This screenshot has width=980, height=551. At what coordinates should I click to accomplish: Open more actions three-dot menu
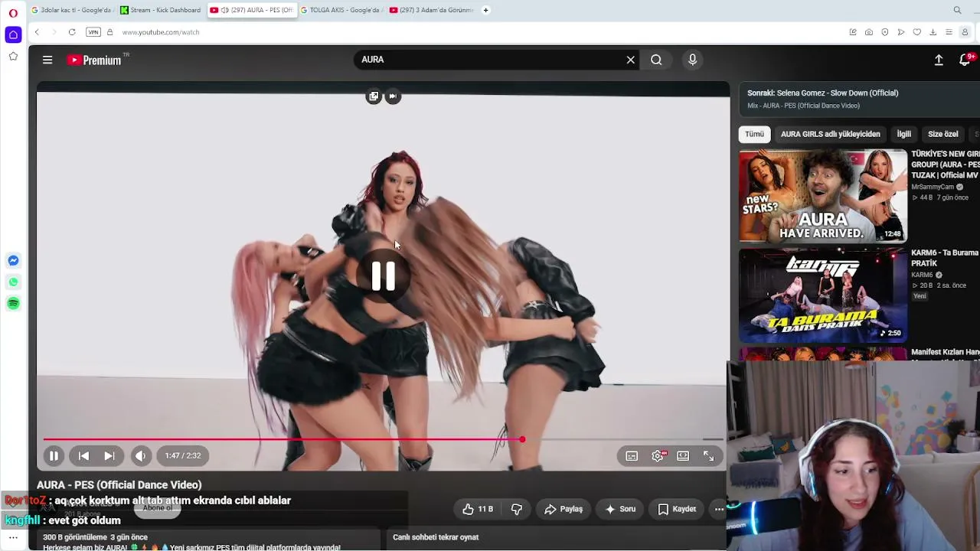tap(719, 509)
